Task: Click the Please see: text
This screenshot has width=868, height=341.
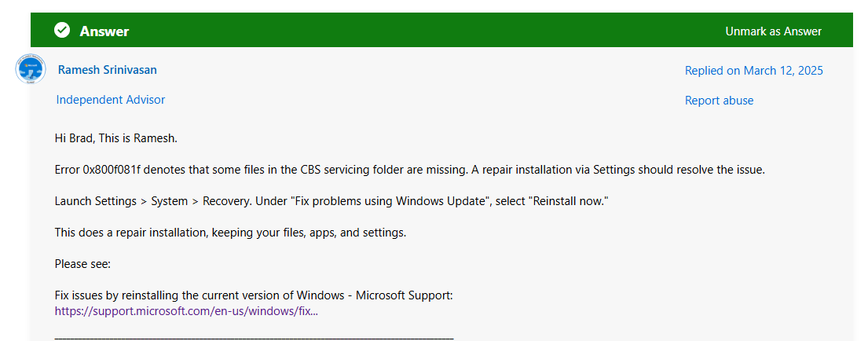Action: tap(83, 264)
